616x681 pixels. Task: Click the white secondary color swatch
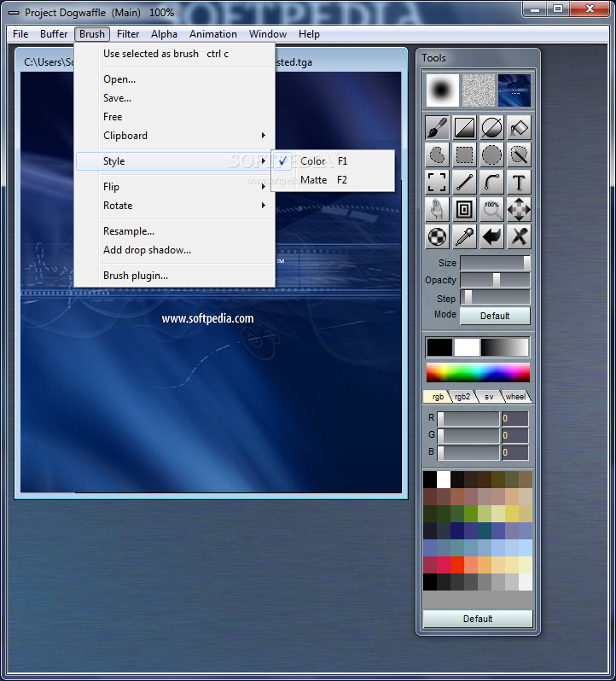tap(467, 347)
